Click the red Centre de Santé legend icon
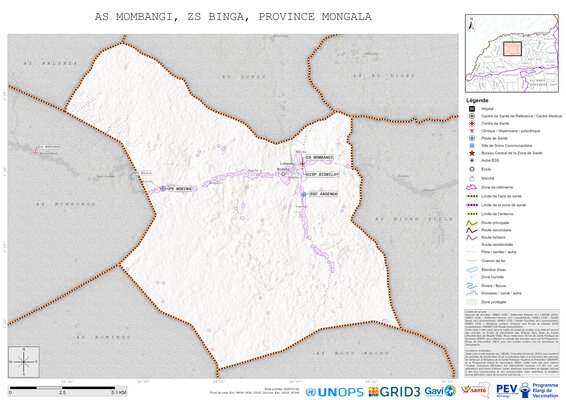 coord(471,123)
